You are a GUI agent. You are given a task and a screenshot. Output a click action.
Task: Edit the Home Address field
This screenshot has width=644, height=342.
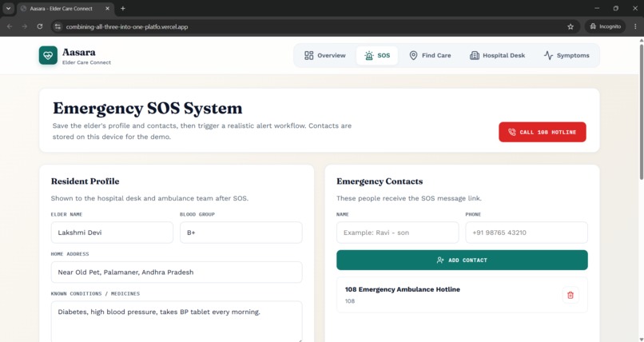click(177, 272)
